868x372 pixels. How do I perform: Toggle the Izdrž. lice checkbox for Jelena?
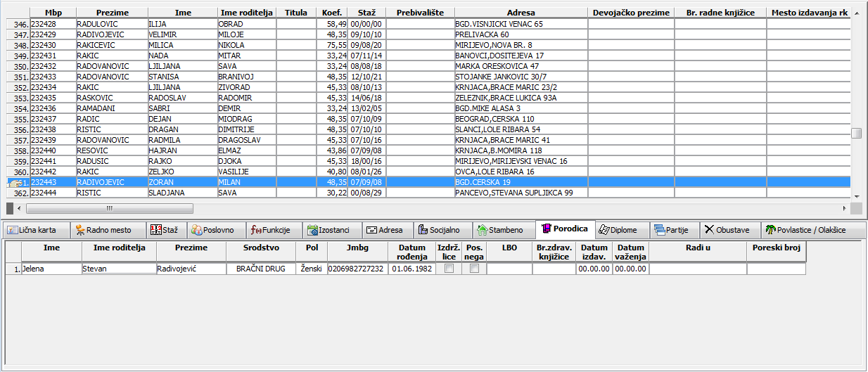449,269
